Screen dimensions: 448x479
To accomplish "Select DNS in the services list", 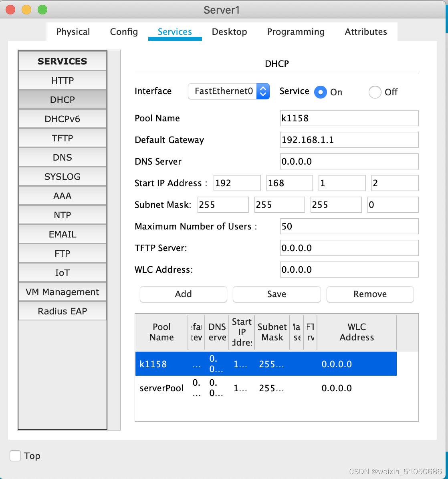I will [x=62, y=157].
